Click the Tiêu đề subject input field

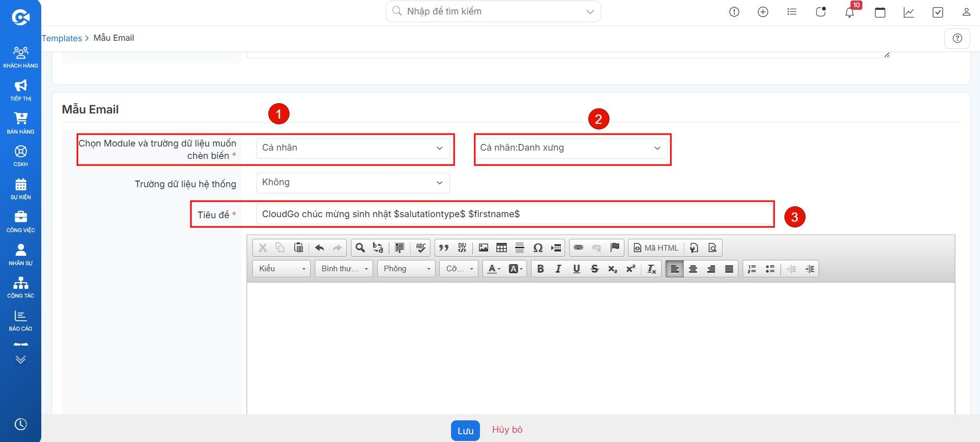pyautogui.click(x=515, y=214)
